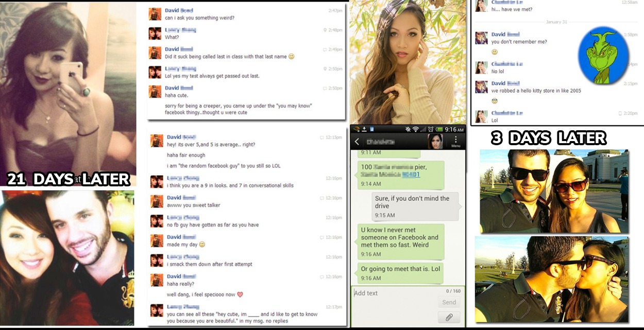Click the sender avatar beside "hi... have we met?"
The height and width of the screenshot is (330, 644).
pyautogui.click(x=482, y=6)
